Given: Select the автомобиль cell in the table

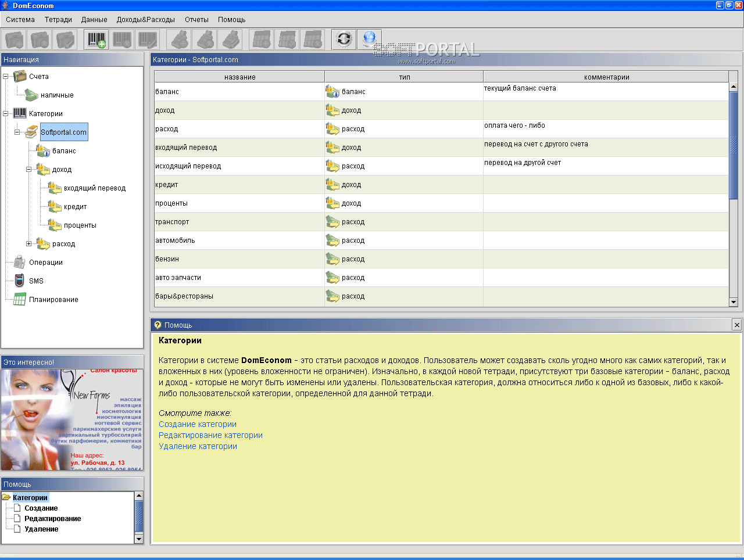Looking at the screenshot, I should pyautogui.click(x=239, y=240).
